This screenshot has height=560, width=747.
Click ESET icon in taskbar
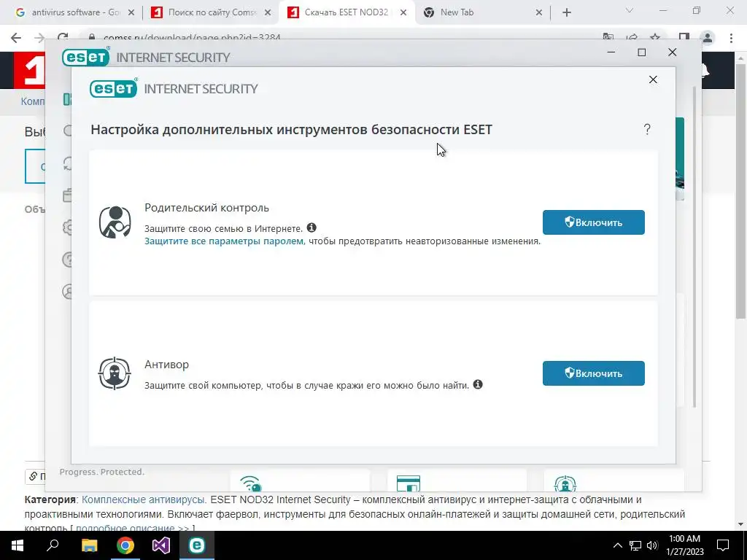pos(197,545)
